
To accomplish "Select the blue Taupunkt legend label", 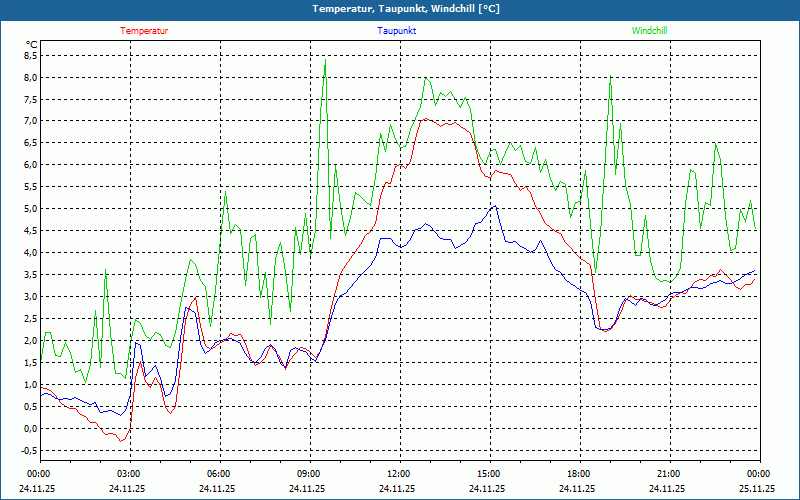I will [x=397, y=31].
